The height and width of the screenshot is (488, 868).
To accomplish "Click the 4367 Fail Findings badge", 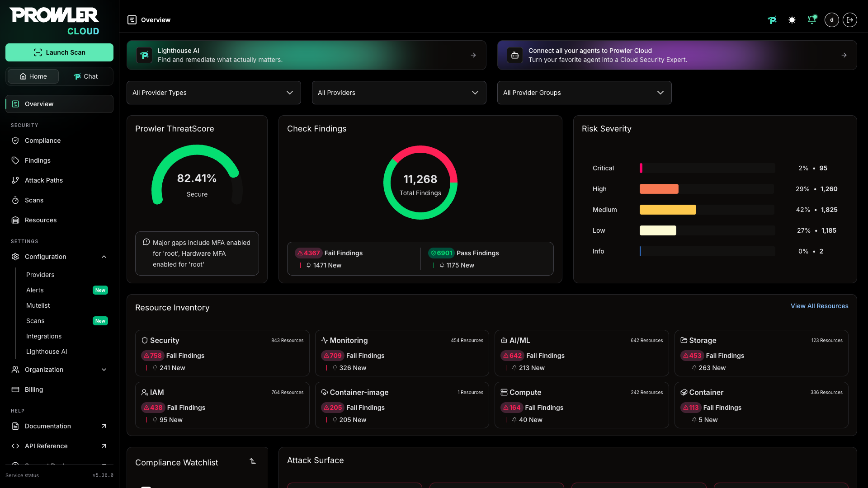I will click(x=308, y=253).
